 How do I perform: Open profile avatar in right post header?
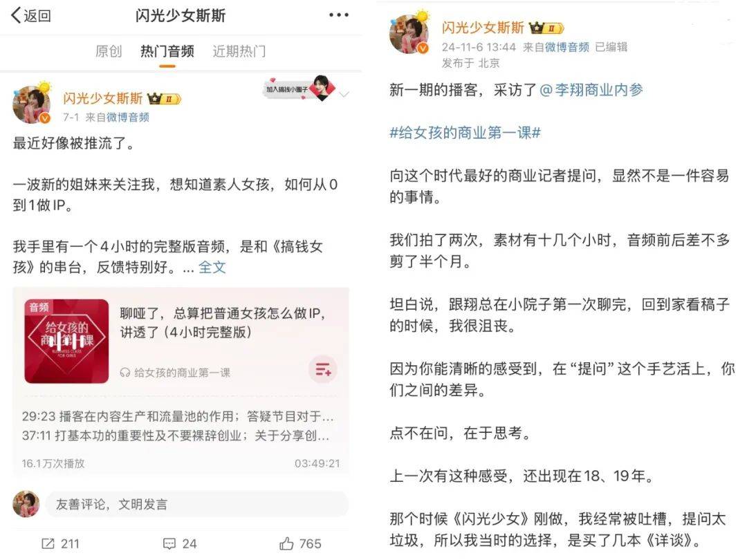click(409, 33)
